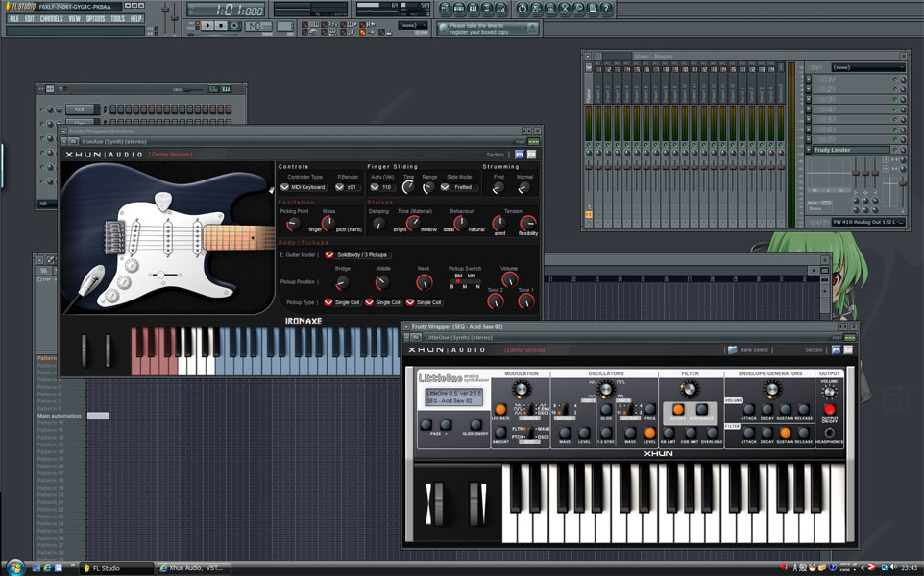
Task: Click the IronAxe Volume knob
Action: [510, 279]
